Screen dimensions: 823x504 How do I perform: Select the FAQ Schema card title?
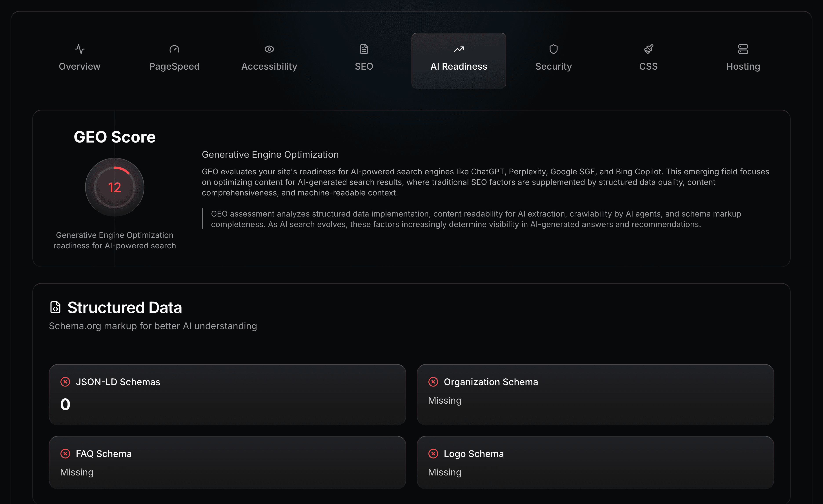[x=104, y=454]
